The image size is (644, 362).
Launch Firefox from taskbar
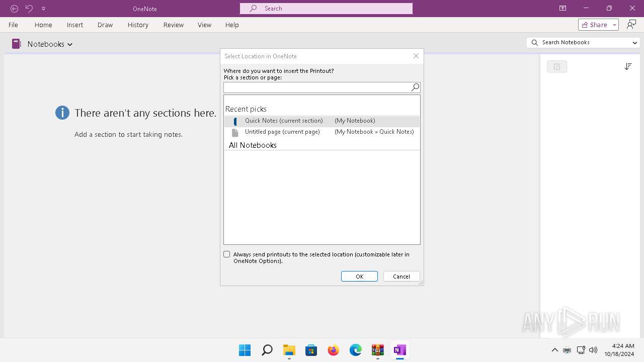pos(334,350)
